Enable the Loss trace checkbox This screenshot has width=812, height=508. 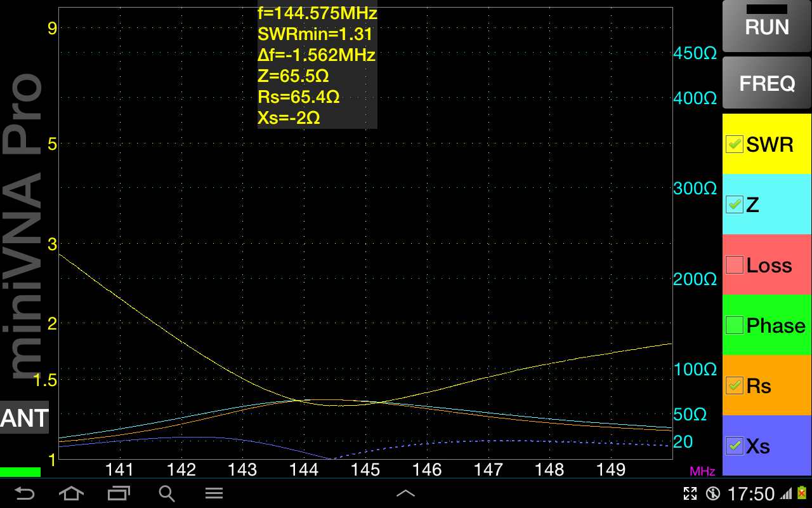tap(735, 265)
